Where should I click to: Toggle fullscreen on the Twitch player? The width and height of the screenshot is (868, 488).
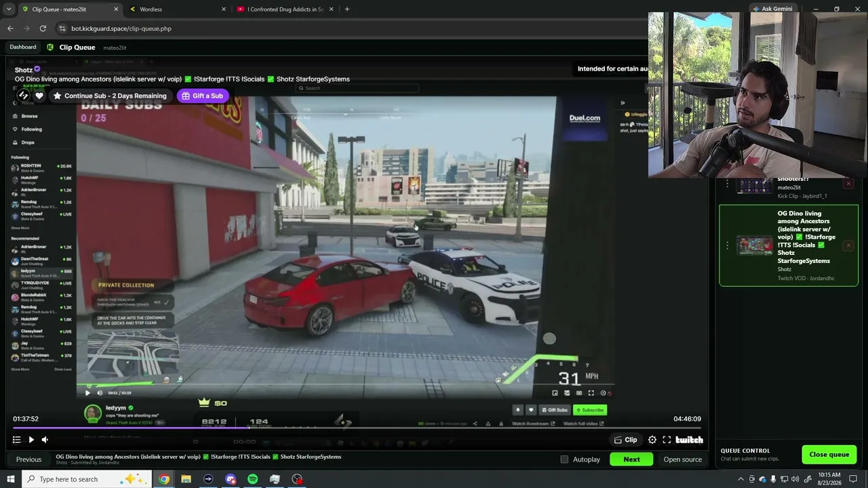(x=667, y=440)
